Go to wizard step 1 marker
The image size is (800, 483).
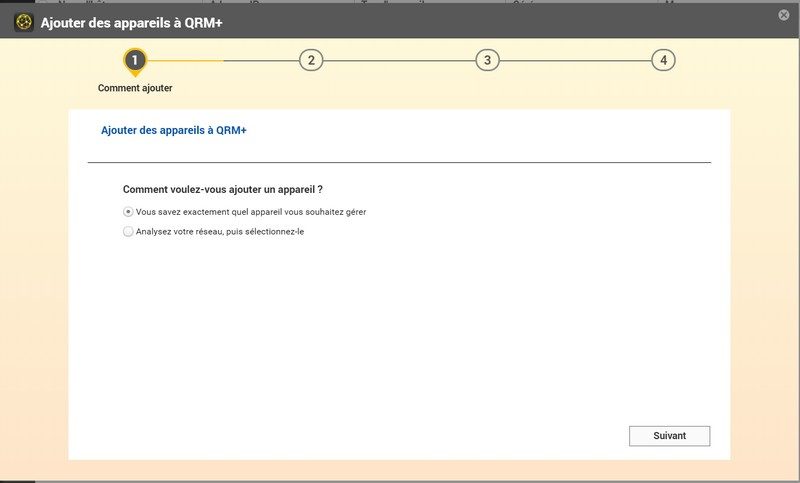point(135,61)
